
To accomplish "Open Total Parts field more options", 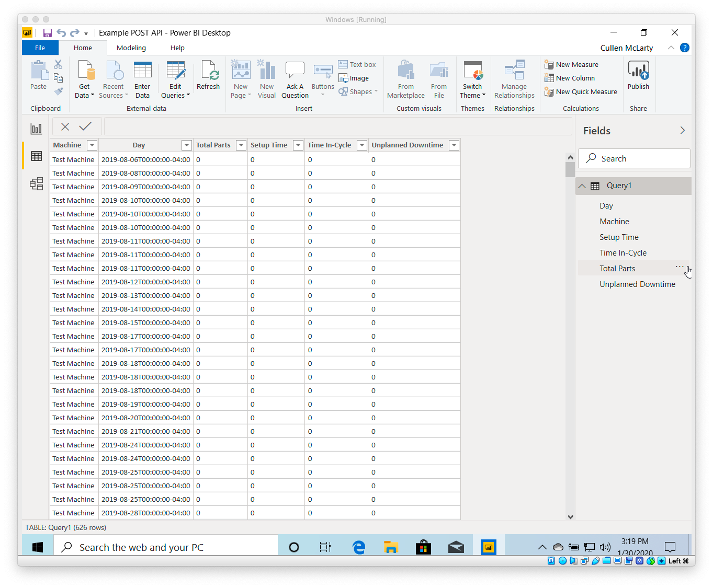I will (680, 267).
